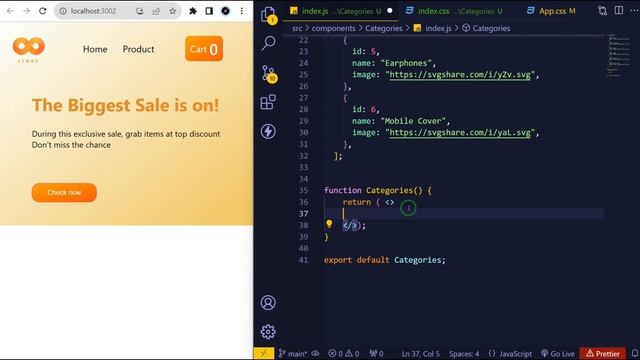The image size is (640, 360).
Task: Click the components breadcrumb segment
Action: pyautogui.click(x=333, y=28)
